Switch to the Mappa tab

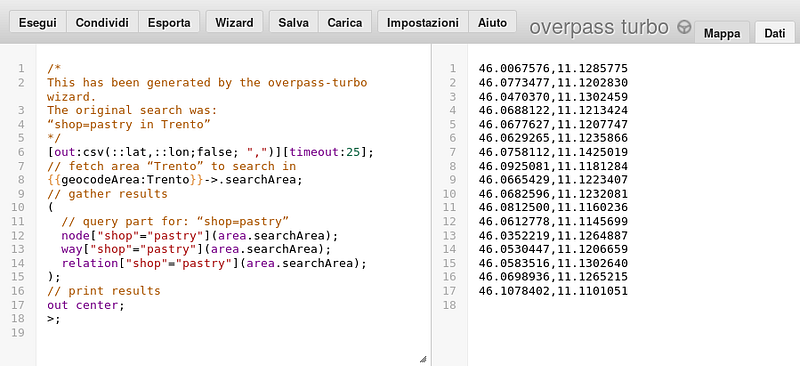click(x=722, y=34)
